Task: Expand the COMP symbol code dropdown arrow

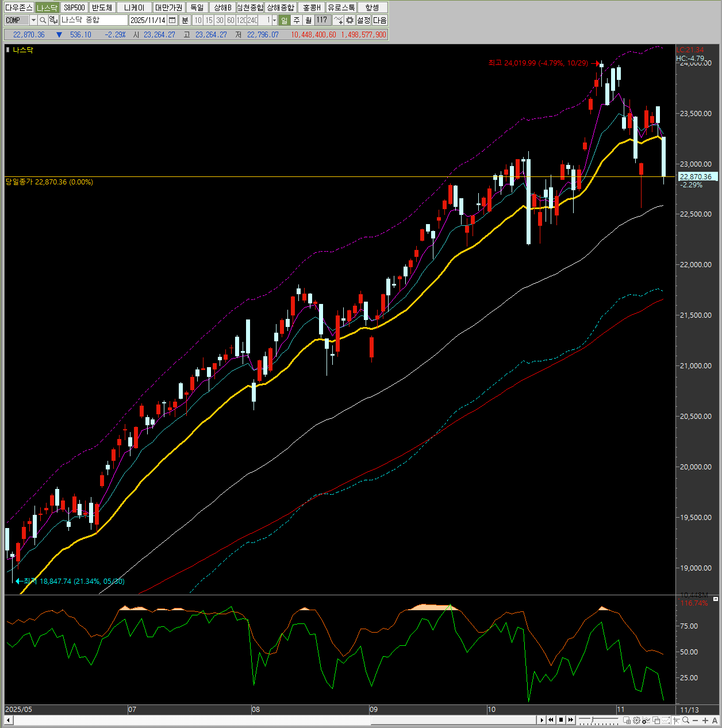Action: pos(33,20)
